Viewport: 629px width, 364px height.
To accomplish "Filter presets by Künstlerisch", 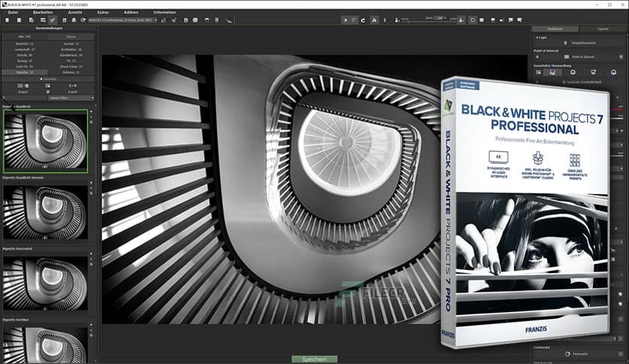I will coord(71,55).
